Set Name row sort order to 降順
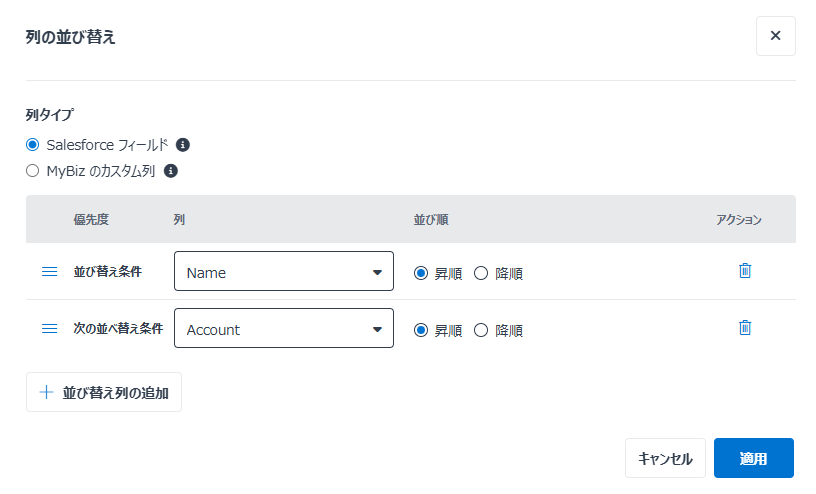Image resolution: width=816 pixels, height=494 pixels. point(481,273)
